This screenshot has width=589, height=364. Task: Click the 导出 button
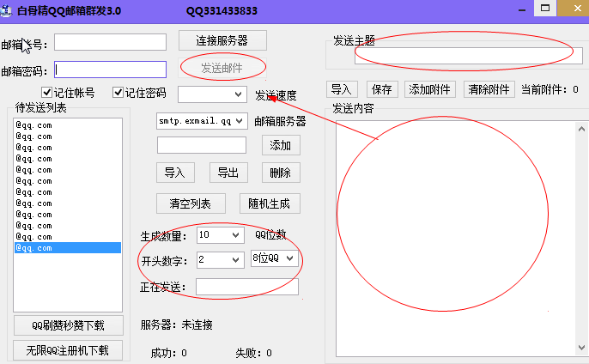228,173
